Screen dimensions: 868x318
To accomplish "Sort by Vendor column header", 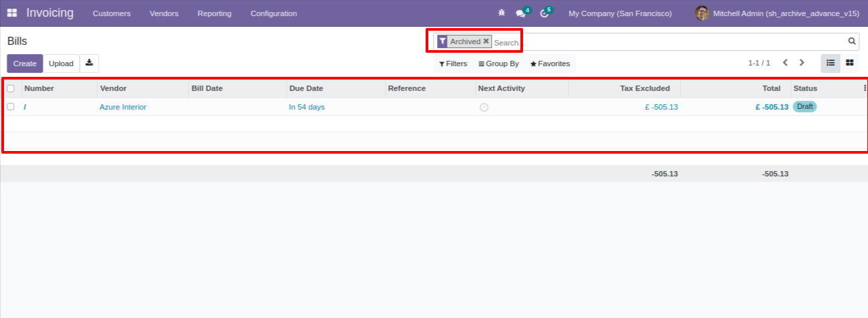I will click(x=143, y=88).
